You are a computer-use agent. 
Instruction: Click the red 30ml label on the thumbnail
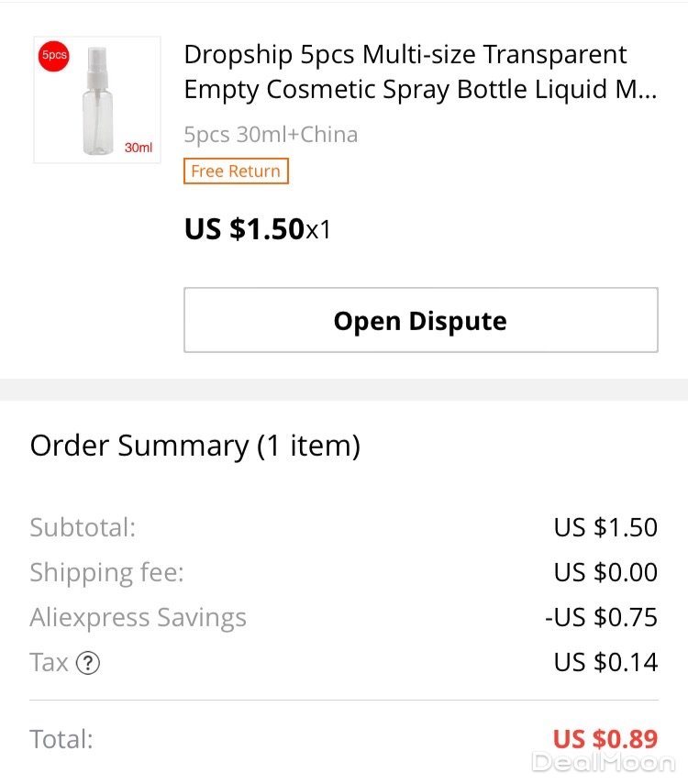(x=138, y=148)
